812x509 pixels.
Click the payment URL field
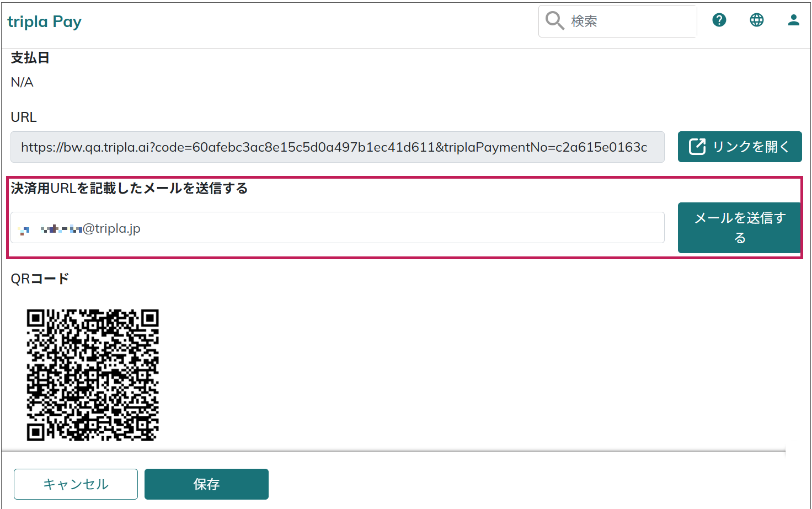(338, 147)
